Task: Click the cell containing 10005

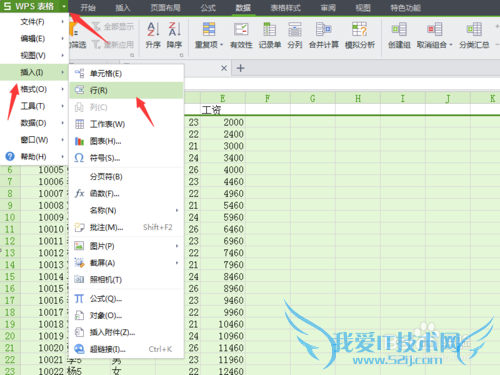Action: 43,170
